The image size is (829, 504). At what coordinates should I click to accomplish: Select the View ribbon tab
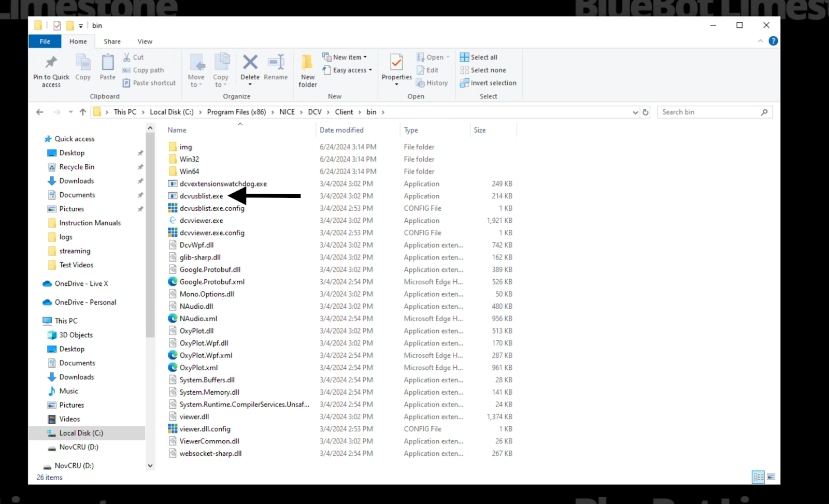click(x=145, y=41)
